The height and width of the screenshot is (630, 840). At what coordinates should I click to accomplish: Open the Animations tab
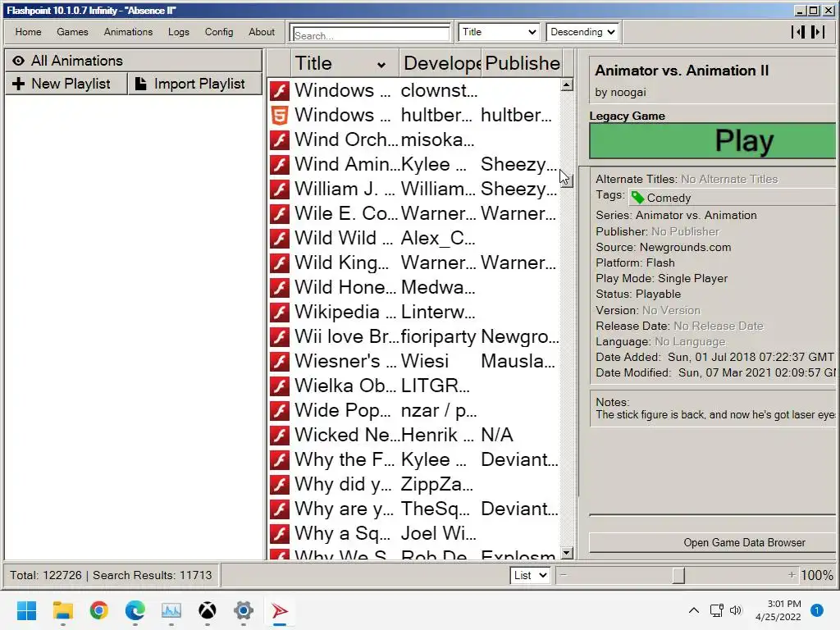click(128, 32)
